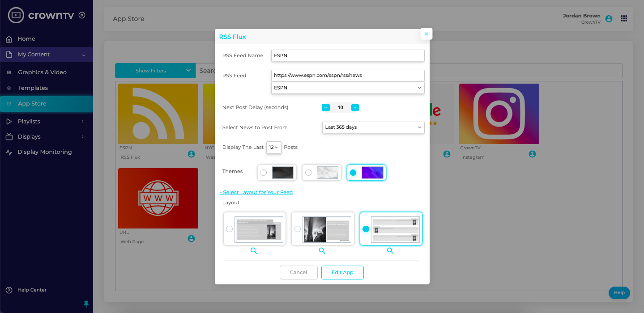Expand the My Content menu
The image size is (644, 313).
[x=47, y=55]
